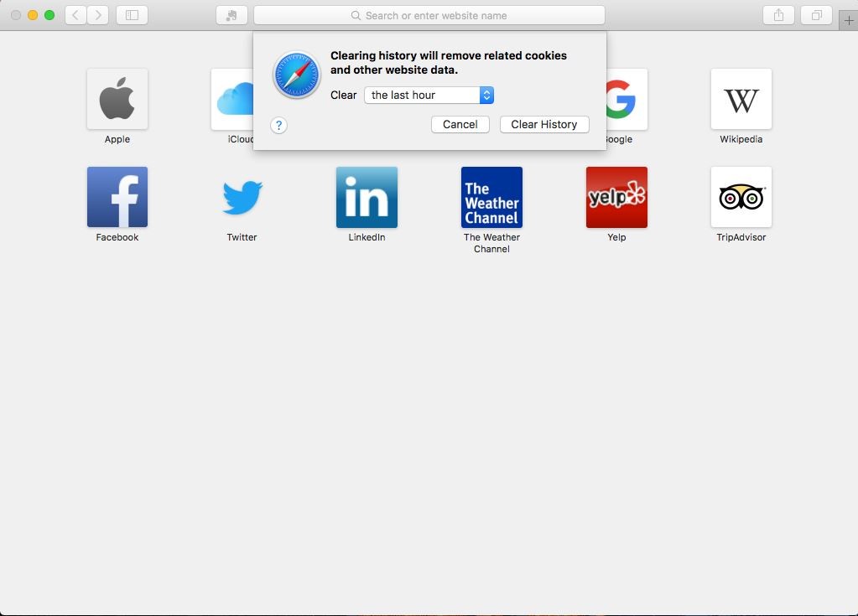Click Cancel in the clear history dialog
Image resolution: width=858 pixels, height=616 pixels.
click(460, 125)
